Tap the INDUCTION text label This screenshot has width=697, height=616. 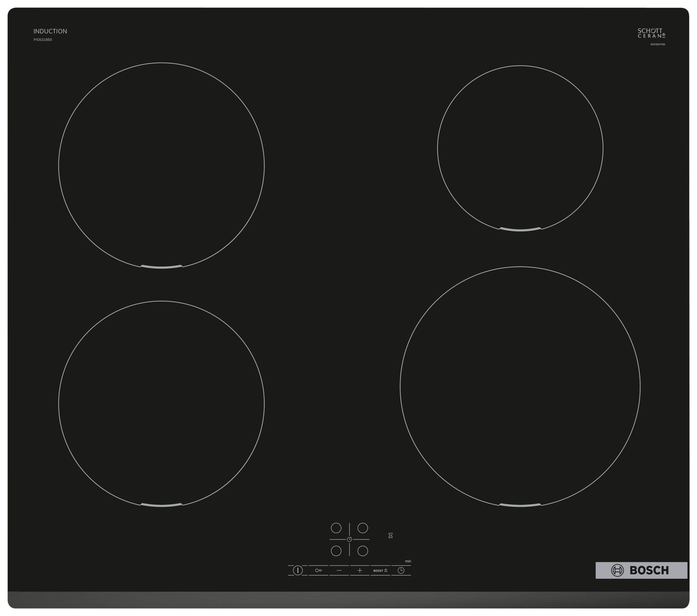point(49,31)
